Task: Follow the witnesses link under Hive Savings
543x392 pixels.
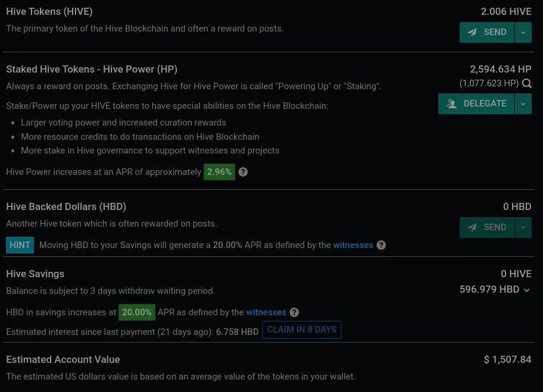Action: 266,312
